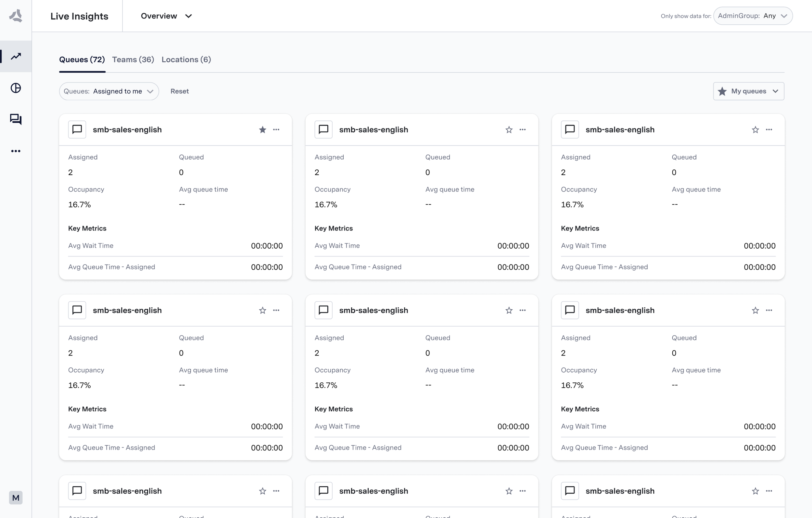Unfavorite the starred first queue card
The width and height of the screenshot is (812, 518).
(263, 130)
